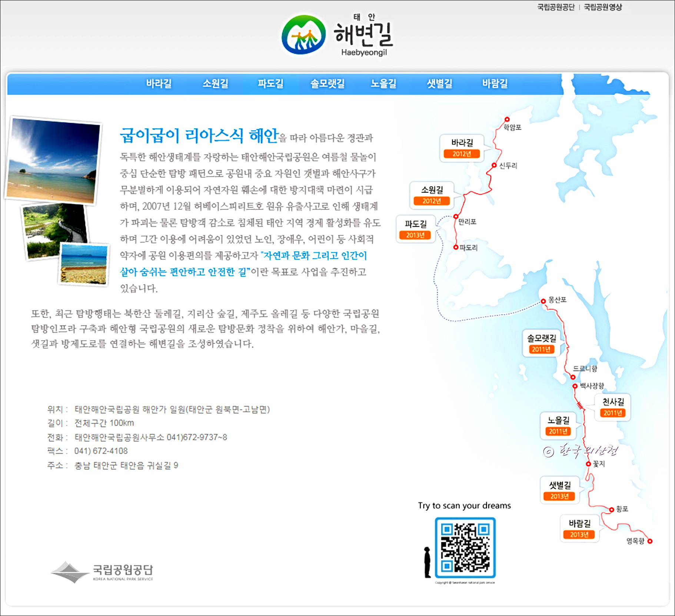Screen dimensions: 675x616
Task: Click the Haebyeongil mountain logo icon
Action: pyautogui.click(x=303, y=34)
